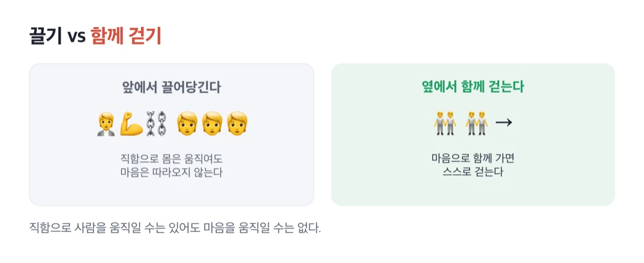The height and width of the screenshot is (263, 644).
Task: Click the chains emoji
Action: [157, 124]
